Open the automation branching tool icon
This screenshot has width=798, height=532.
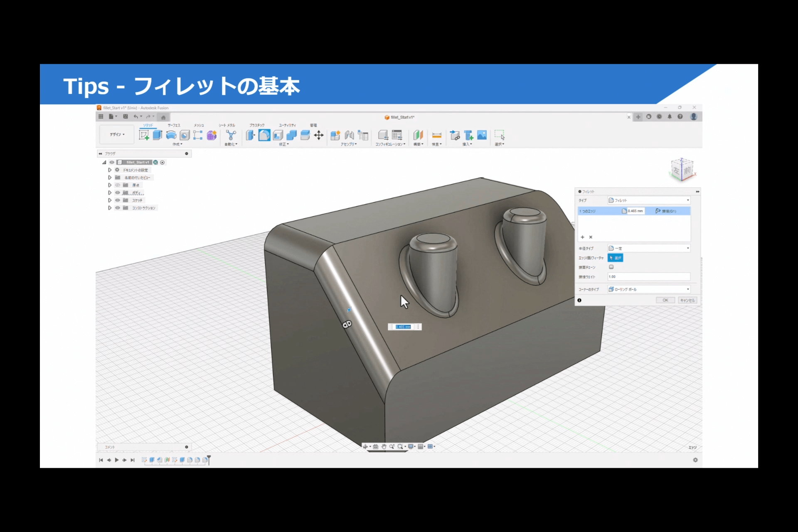[x=231, y=135]
